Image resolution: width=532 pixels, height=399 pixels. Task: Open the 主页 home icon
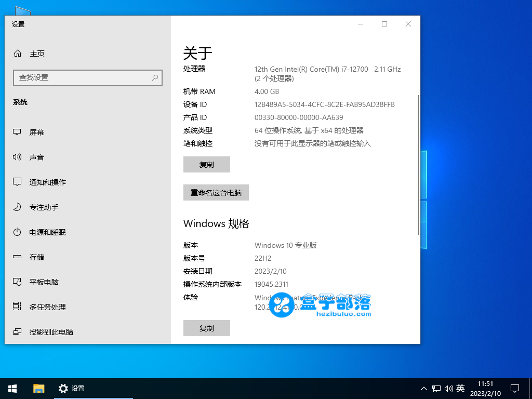pyautogui.click(x=18, y=54)
